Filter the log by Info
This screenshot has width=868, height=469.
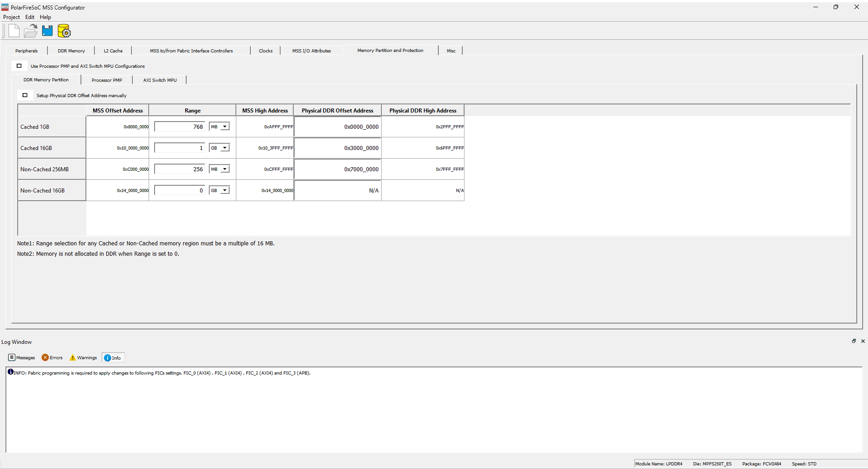(113, 358)
